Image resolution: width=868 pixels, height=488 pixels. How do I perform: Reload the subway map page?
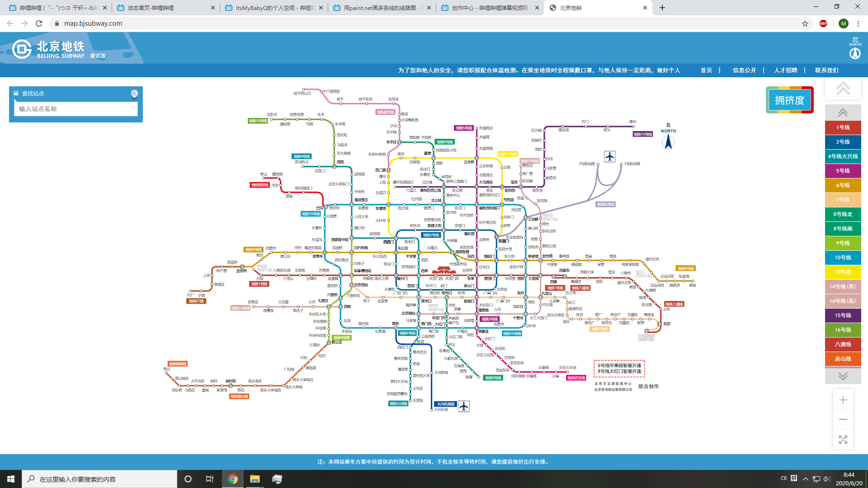tap(39, 23)
